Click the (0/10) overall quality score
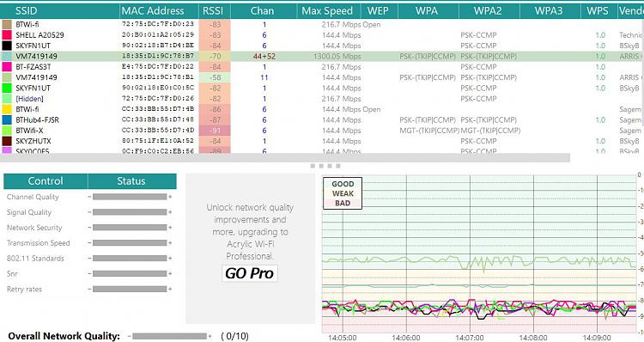This screenshot has height=342, width=644. point(234,336)
